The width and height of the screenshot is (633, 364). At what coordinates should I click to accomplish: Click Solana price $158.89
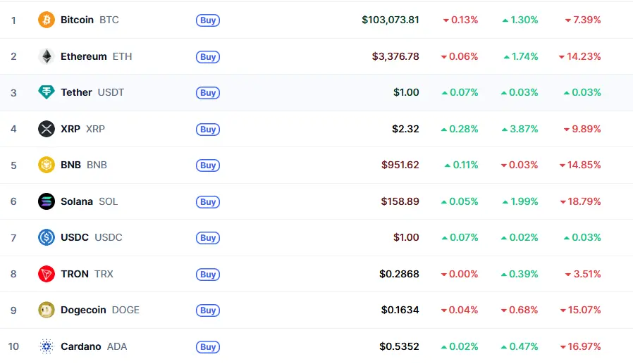pos(400,201)
